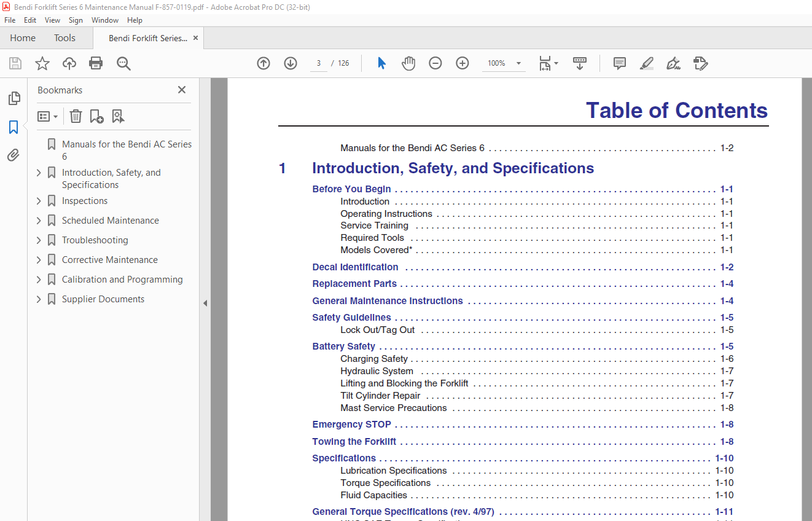Select the Troubleshooting bookmark label
The image size is (812, 521).
[95, 240]
